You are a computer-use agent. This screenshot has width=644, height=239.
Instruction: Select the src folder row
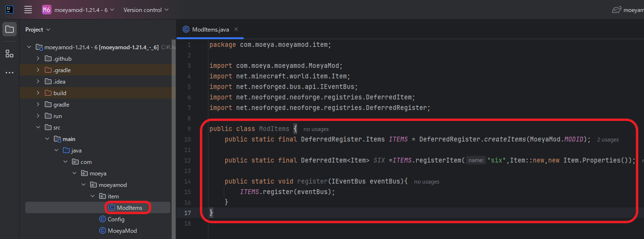tap(98, 128)
